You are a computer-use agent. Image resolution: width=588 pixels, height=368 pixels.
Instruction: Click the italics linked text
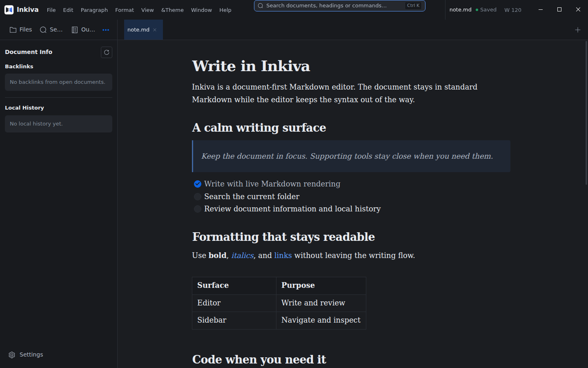click(x=243, y=256)
